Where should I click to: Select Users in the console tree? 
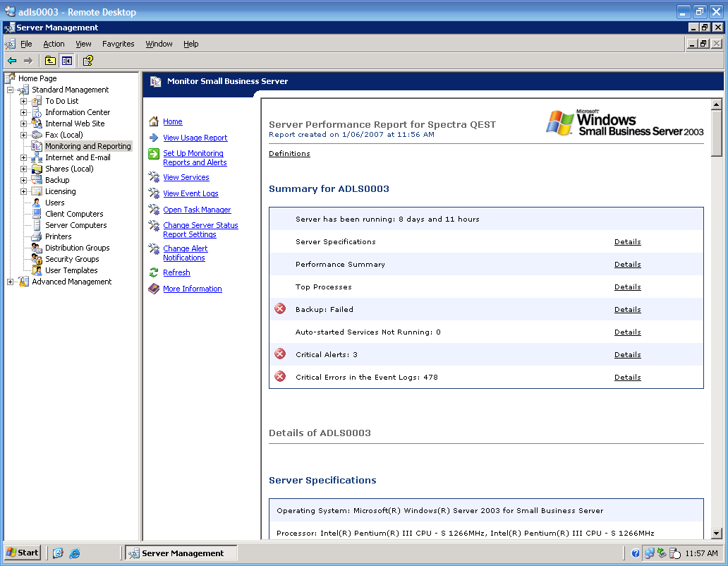pyautogui.click(x=55, y=203)
